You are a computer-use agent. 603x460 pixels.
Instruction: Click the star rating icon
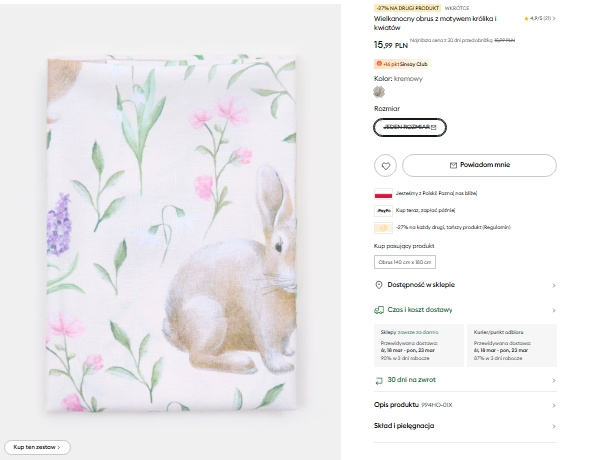click(527, 19)
